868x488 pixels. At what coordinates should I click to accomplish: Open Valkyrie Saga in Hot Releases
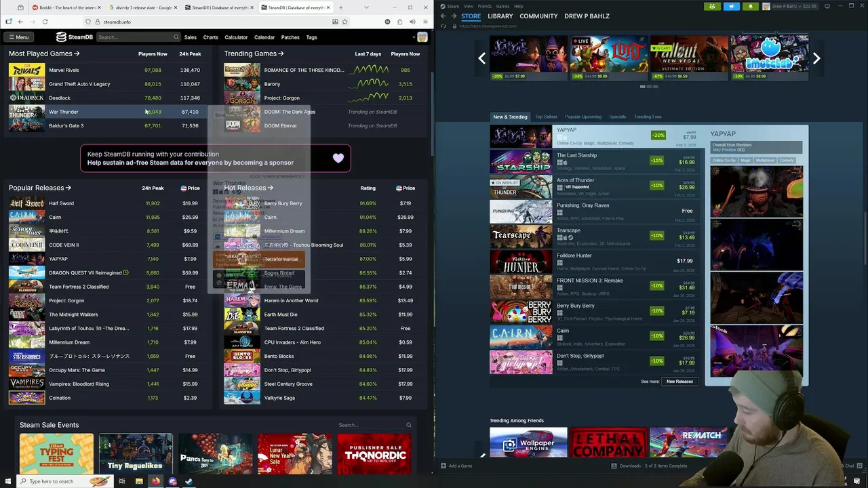click(x=279, y=398)
